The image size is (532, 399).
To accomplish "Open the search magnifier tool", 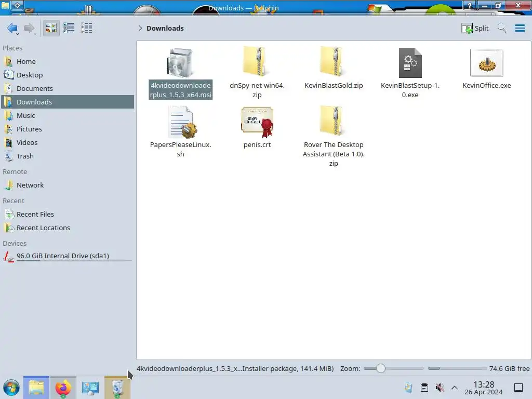I will point(502,28).
